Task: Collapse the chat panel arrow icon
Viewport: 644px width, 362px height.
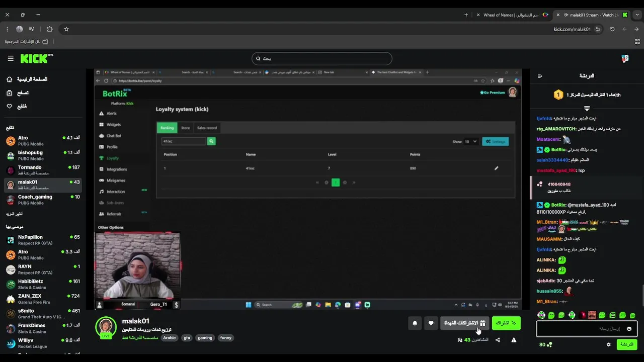Action: click(x=540, y=76)
